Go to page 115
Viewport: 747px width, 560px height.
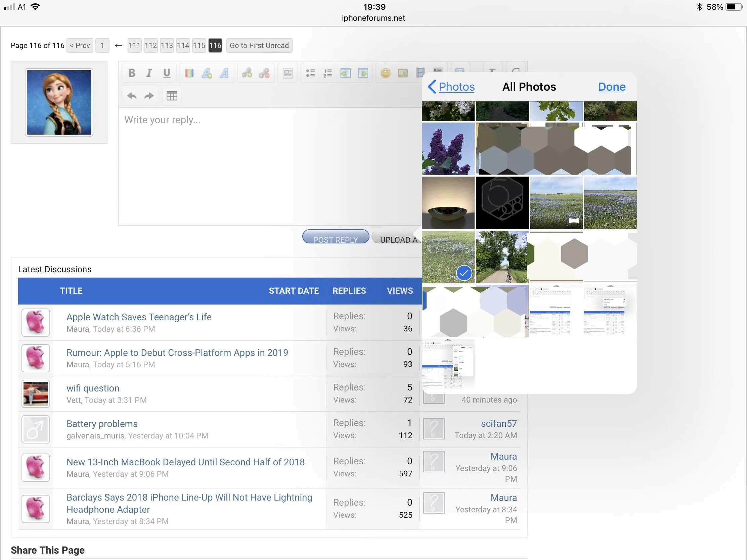(199, 46)
